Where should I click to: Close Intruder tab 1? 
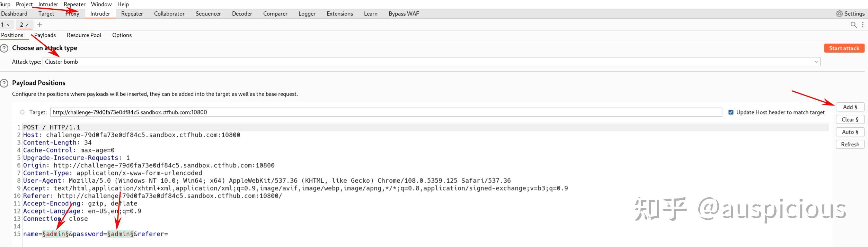(x=8, y=25)
